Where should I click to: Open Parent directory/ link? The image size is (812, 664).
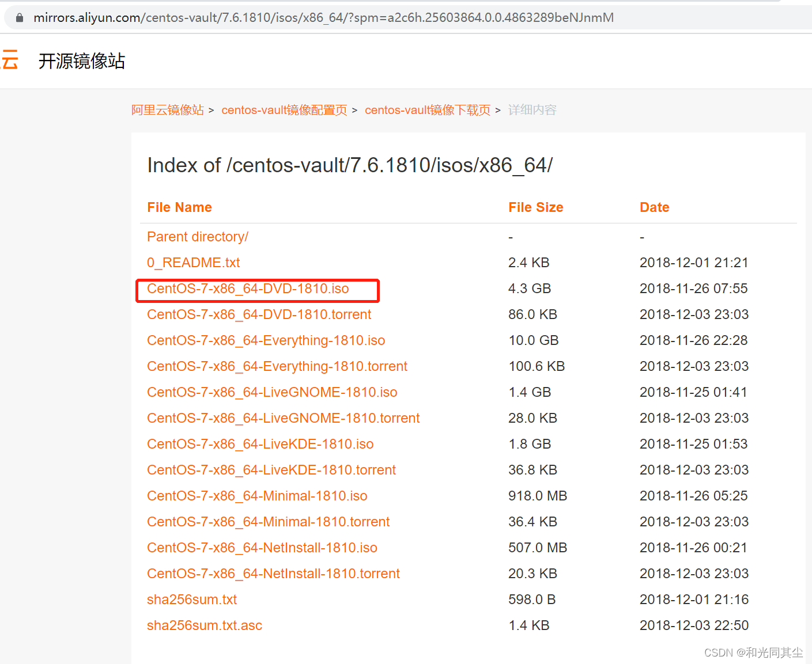tap(198, 237)
